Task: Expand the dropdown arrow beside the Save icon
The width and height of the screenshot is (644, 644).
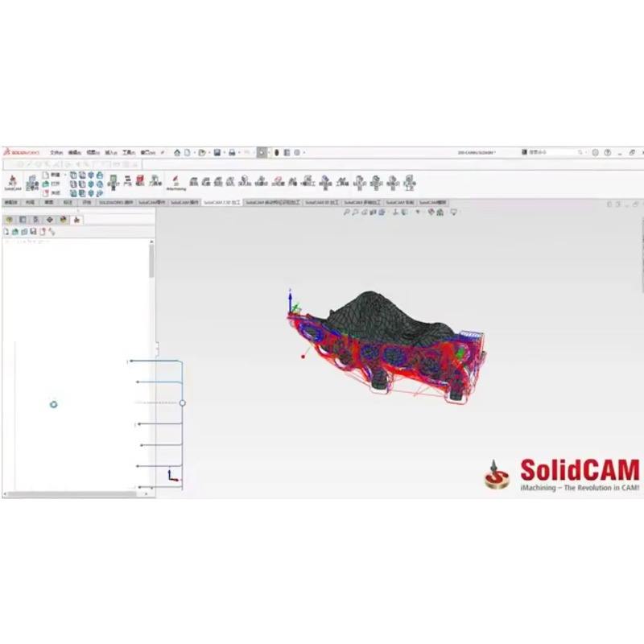Action: pyautogui.click(x=224, y=153)
